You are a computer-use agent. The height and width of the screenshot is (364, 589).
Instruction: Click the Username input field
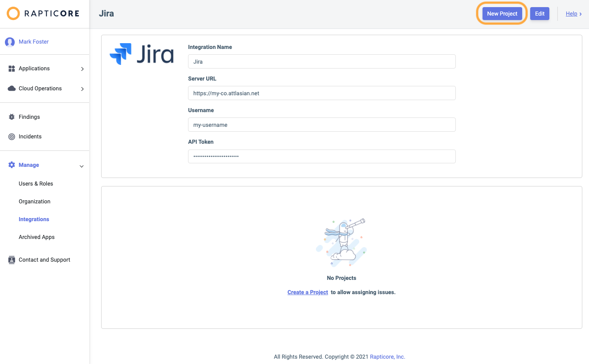click(322, 125)
